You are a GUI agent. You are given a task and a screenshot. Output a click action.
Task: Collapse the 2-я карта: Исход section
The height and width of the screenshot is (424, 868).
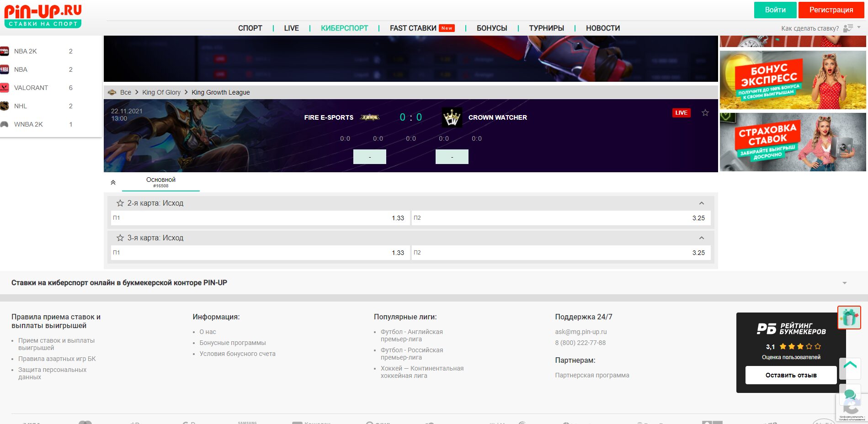point(702,203)
